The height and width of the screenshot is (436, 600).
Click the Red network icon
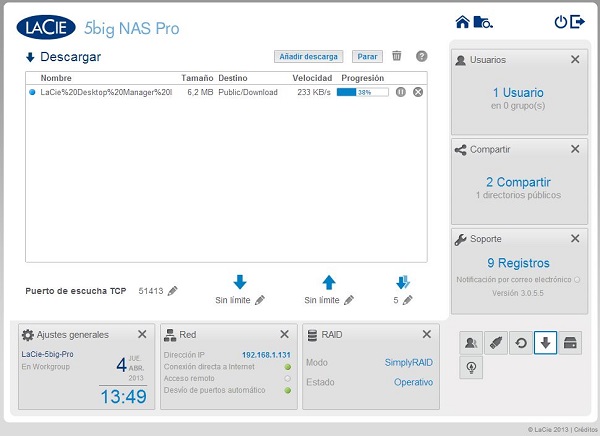pyautogui.click(x=170, y=335)
